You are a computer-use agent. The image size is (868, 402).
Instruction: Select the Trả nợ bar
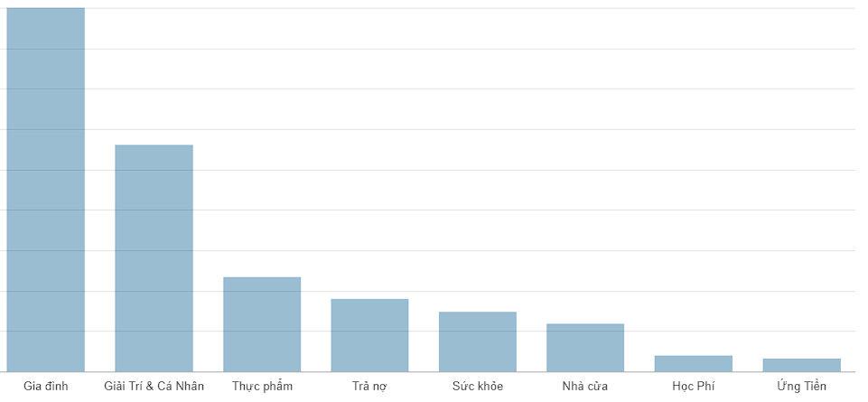369,335
